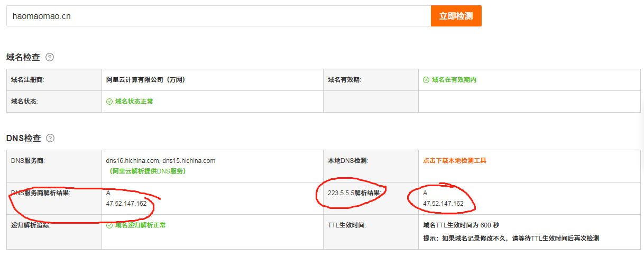Screen dimensions: 644x256
Task: Click the TTL hint text starting with 提示
Action: coord(511,239)
